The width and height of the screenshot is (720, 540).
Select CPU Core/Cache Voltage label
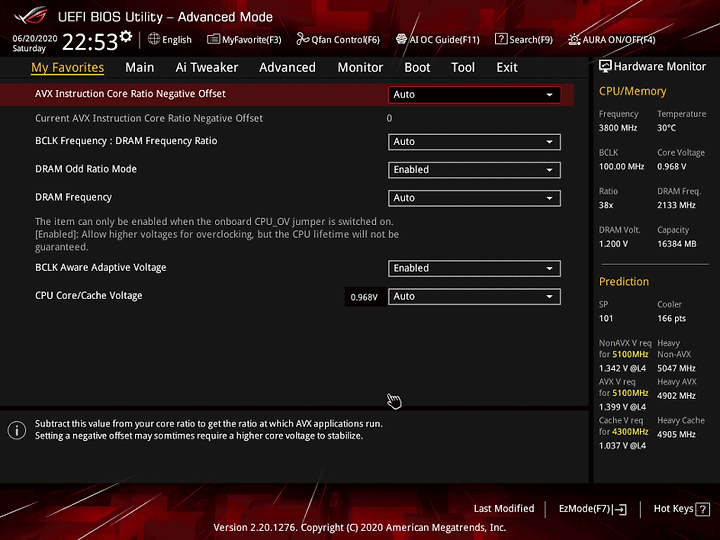[x=89, y=295]
